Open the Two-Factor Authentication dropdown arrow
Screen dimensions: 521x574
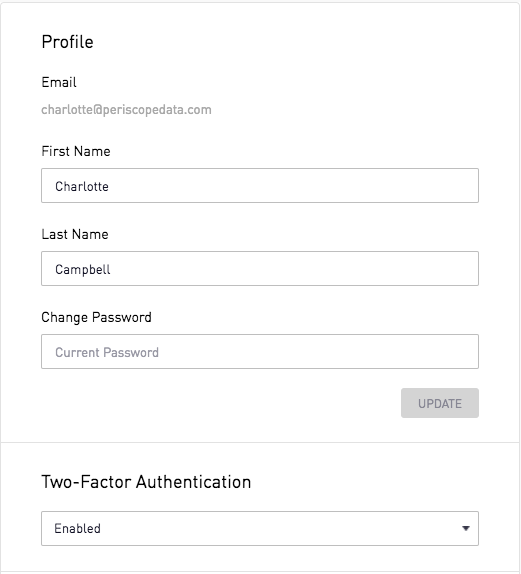[466, 528]
